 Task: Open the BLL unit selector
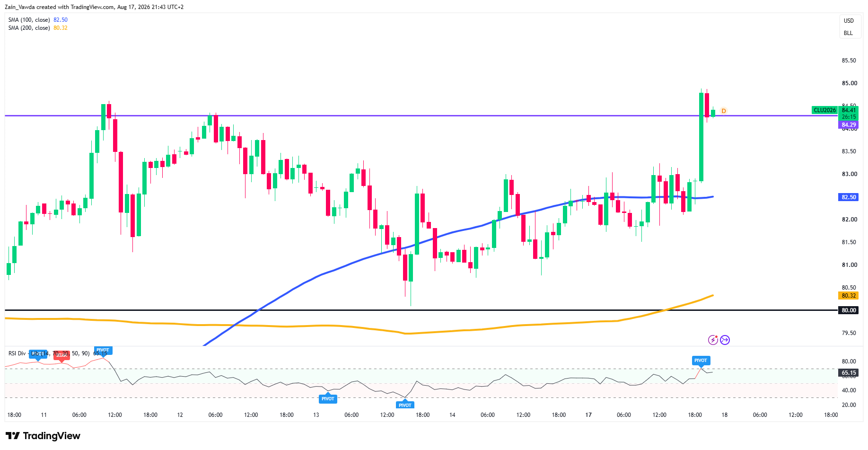849,33
